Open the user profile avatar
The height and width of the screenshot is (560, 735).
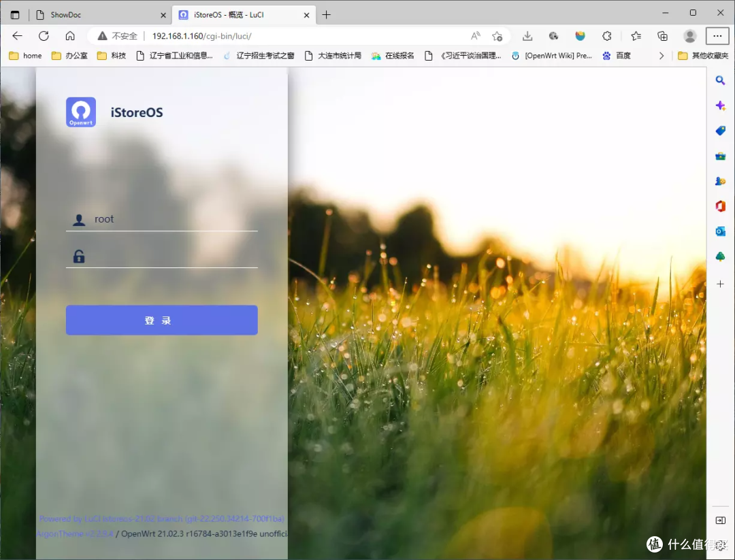tap(689, 36)
